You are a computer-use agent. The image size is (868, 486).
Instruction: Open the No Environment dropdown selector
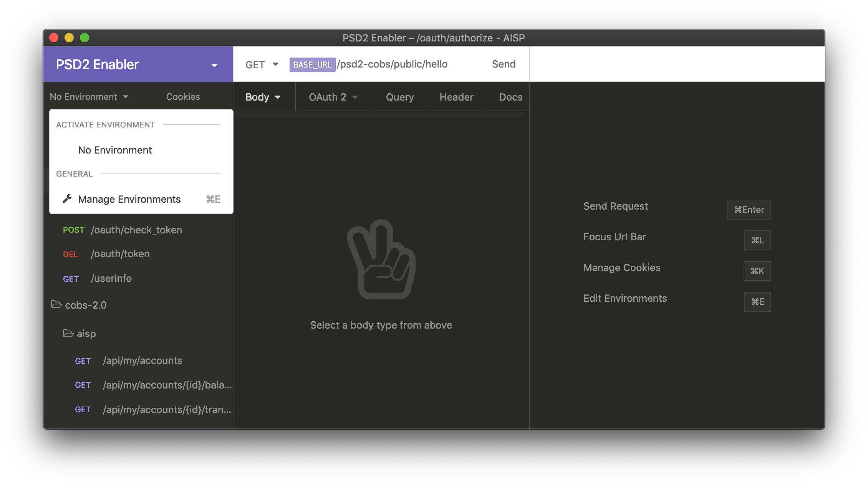(x=89, y=97)
